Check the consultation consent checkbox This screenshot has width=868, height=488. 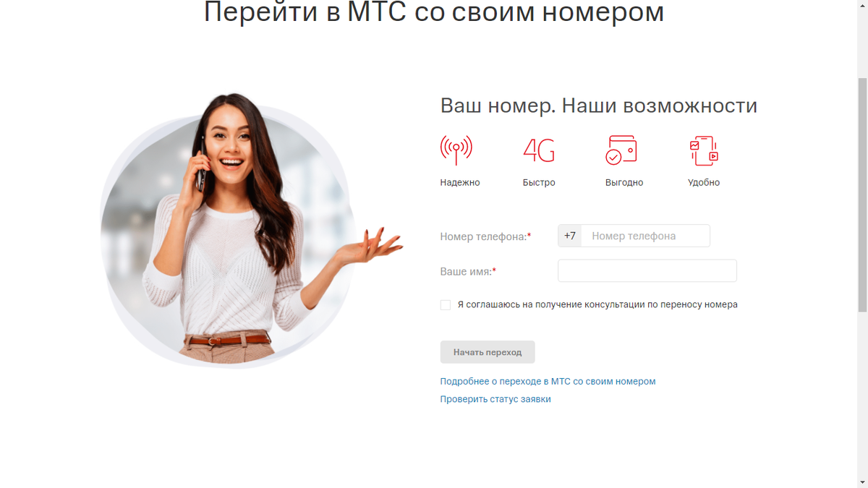coord(446,305)
